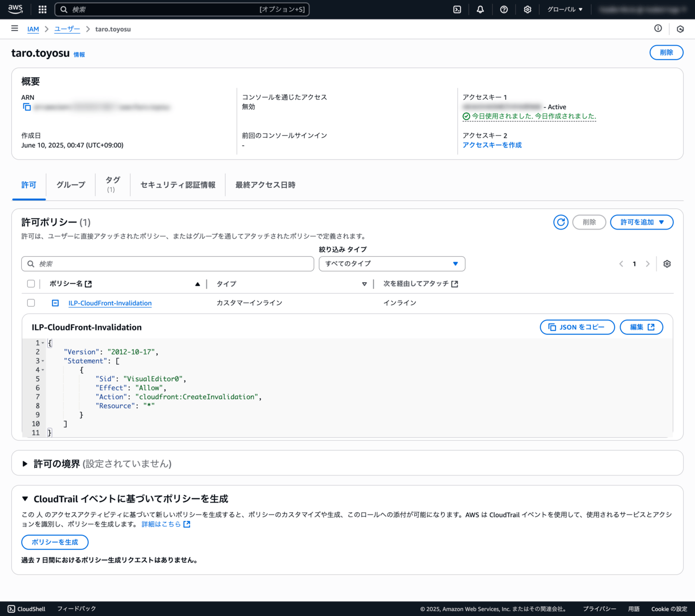Focus the top AWS search bar

[x=182, y=9]
